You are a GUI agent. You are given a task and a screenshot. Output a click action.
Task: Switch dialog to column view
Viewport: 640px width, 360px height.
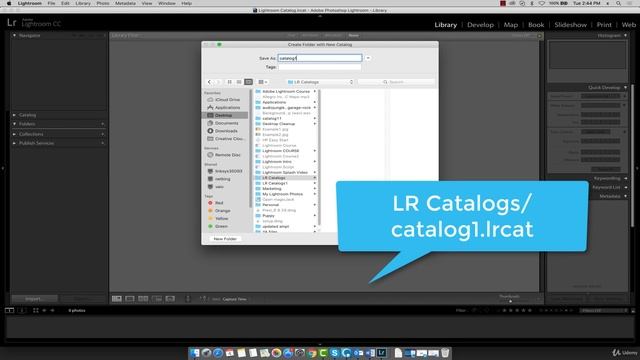tap(248, 82)
